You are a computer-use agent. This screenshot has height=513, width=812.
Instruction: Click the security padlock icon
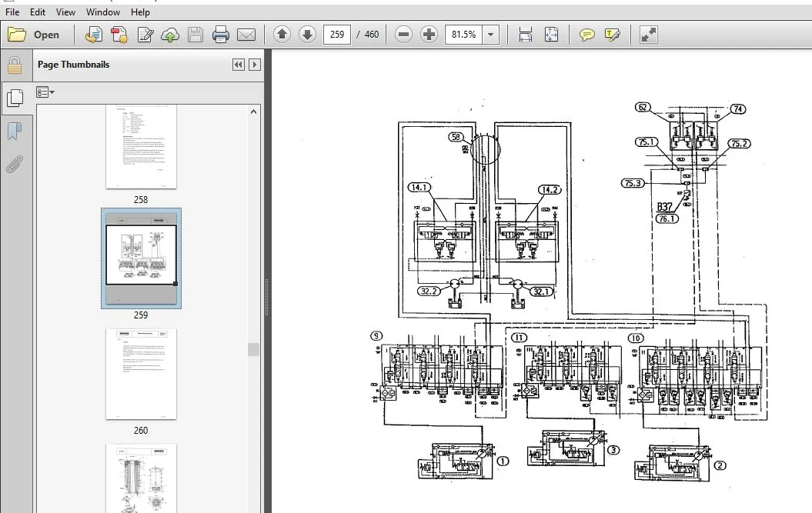[x=15, y=65]
